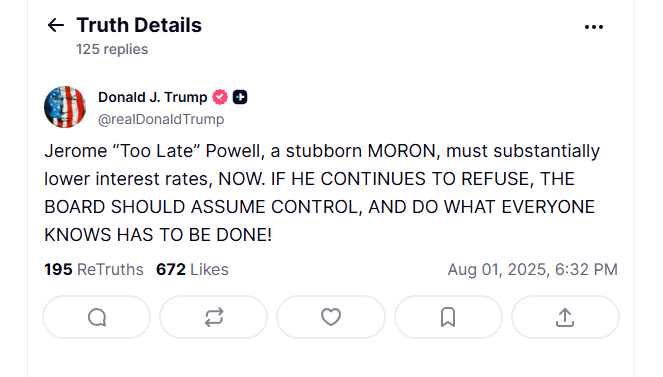Like the post with the heart button
Image resolution: width=663 pixels, height=377 pixels.
click(331, 317)
